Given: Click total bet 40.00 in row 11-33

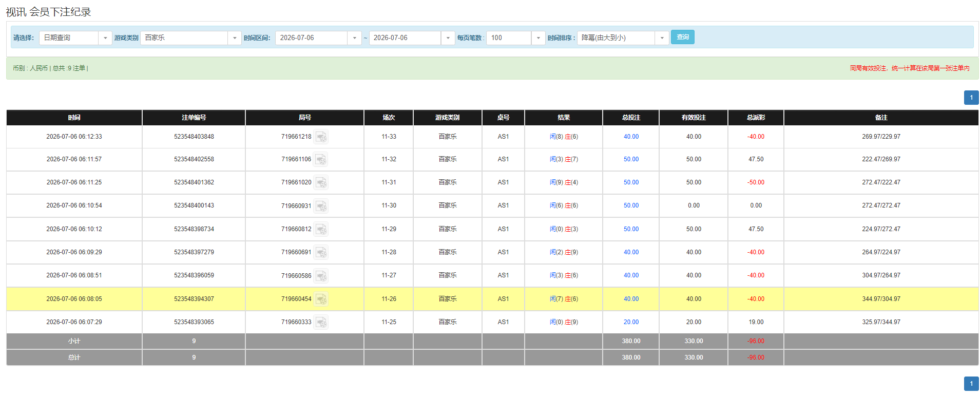Looking at the screenshot, I should click(631, 137).
